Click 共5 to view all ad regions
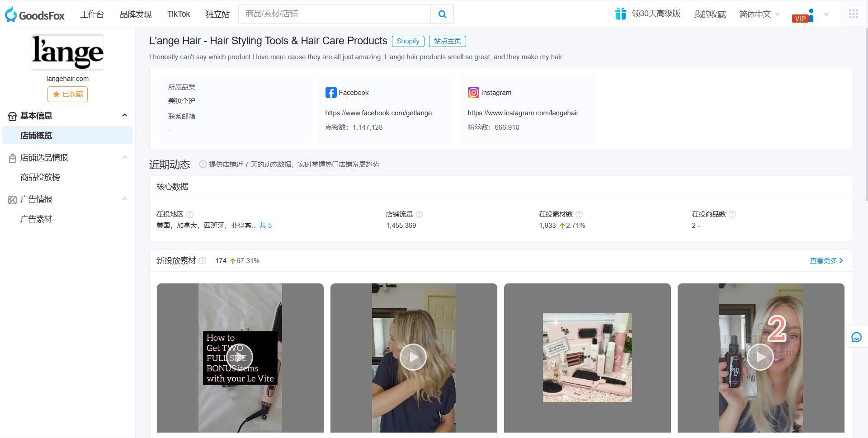This screenshot has width=868, height=438. coord(266,225)
